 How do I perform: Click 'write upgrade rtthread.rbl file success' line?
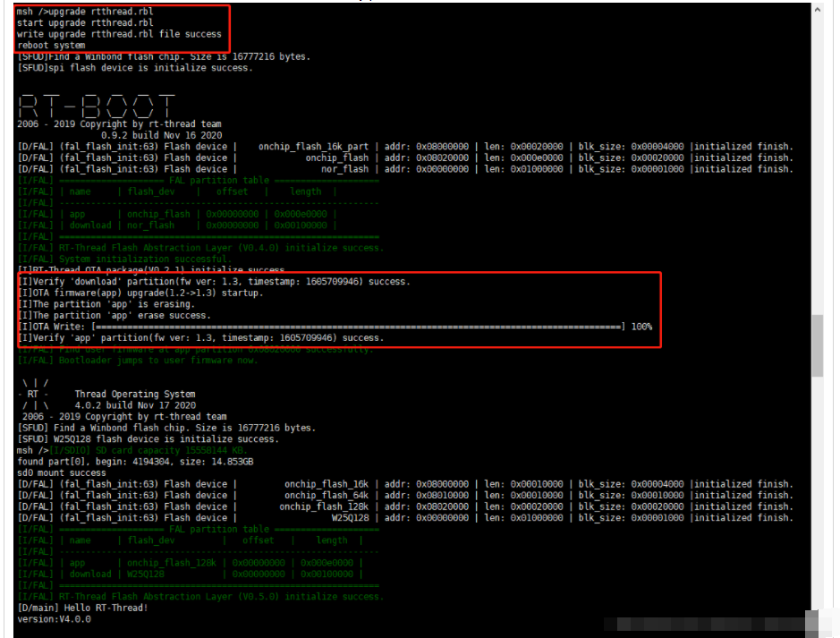(119, 34)
